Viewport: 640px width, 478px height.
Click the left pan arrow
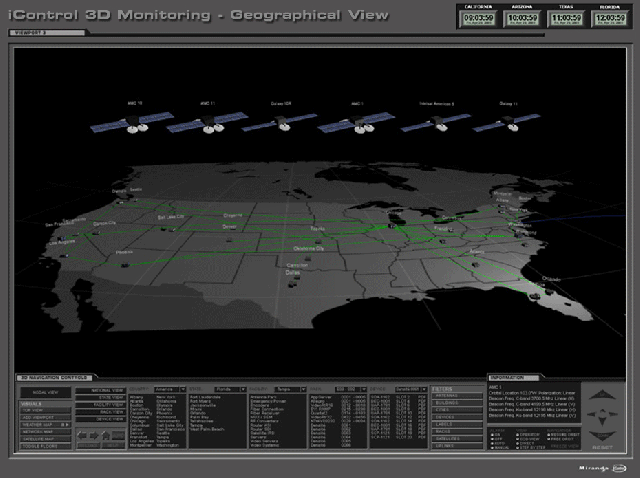coord(591,414)
